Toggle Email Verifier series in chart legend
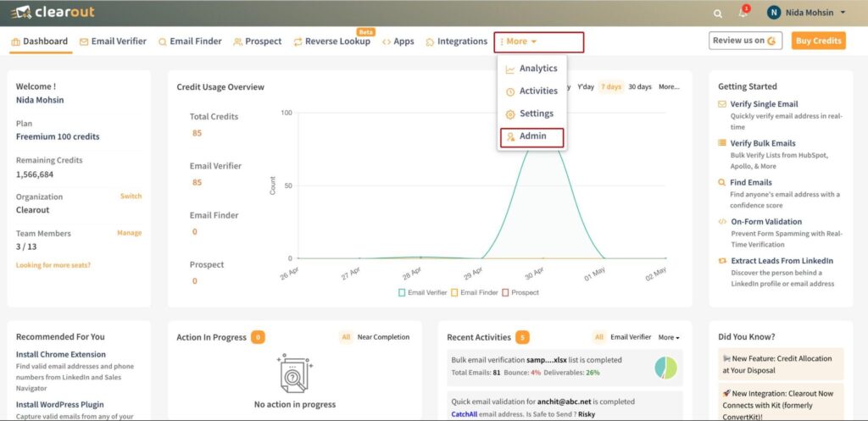868x421 pixels. [422, 292]
